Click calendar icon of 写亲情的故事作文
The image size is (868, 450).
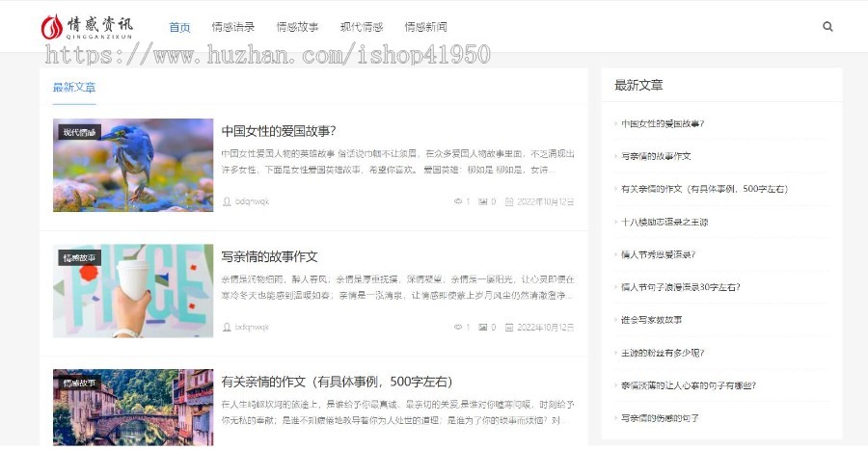point(508,327)
